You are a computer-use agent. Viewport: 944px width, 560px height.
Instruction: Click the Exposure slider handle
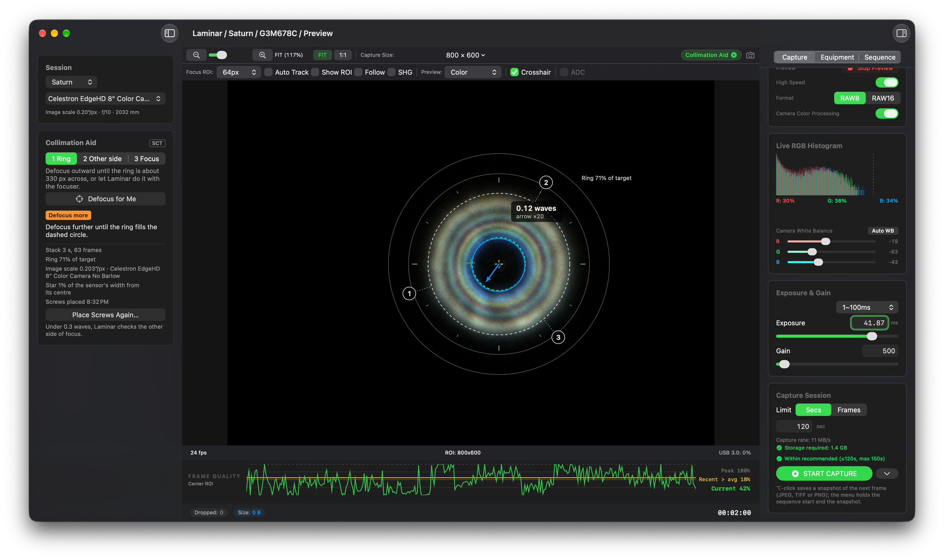(872, 336)
